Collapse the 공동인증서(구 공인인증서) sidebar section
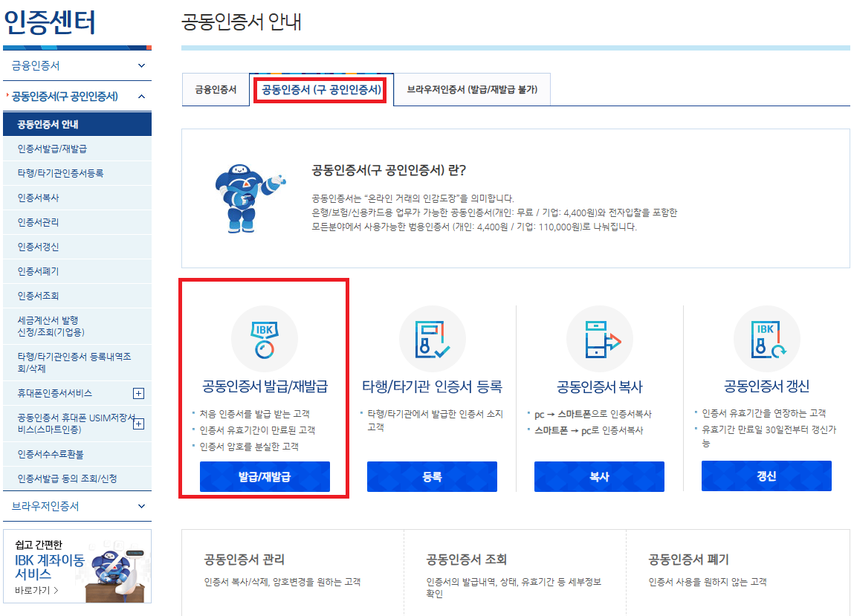 point(77,97)
